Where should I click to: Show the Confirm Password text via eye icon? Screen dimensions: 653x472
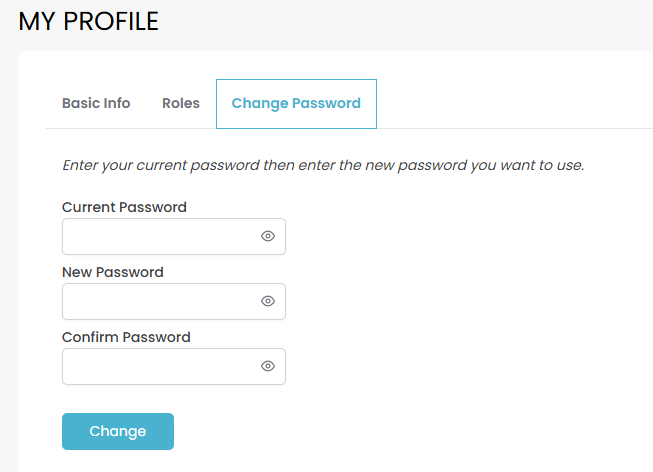pyautogui.click(x=267, y=366)
